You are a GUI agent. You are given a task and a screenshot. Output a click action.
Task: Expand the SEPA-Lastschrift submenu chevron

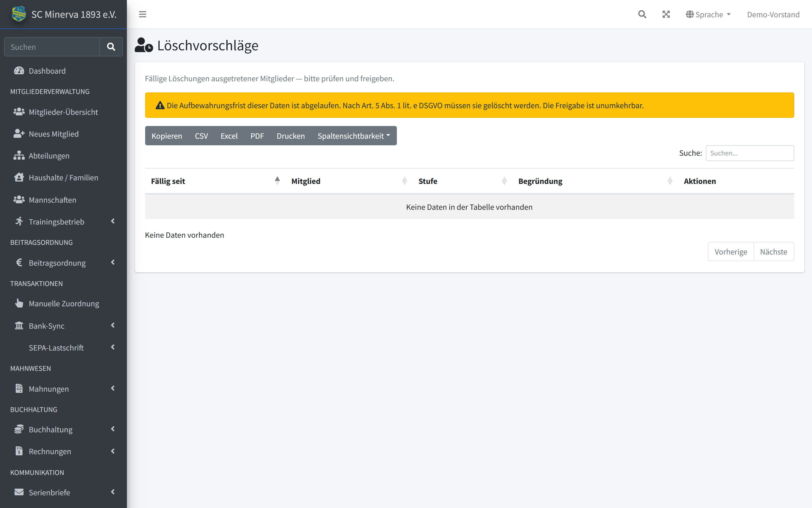[x=113, y=347]
